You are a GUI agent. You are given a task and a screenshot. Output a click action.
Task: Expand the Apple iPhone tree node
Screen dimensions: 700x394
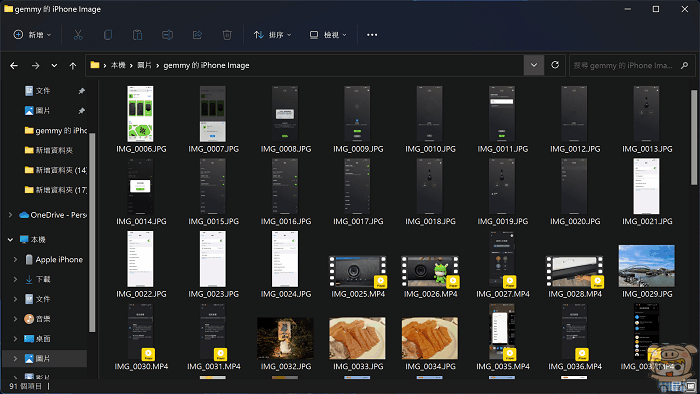click(x=15, y=259)
